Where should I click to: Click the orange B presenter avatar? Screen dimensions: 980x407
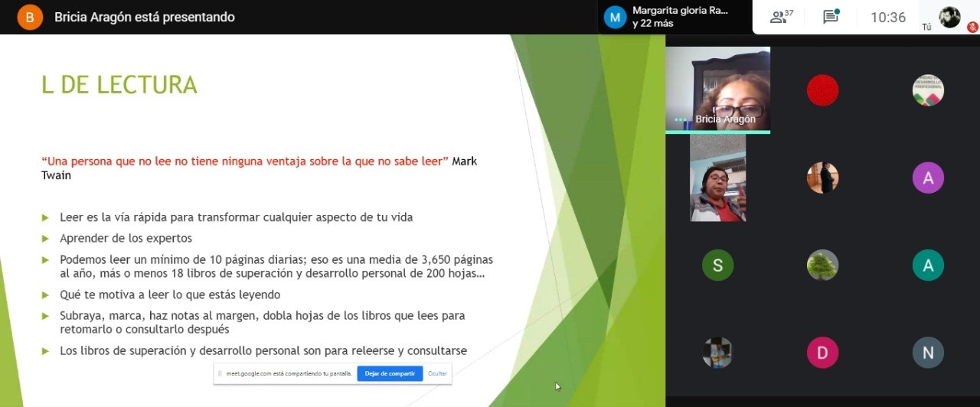tap(30, 17)
